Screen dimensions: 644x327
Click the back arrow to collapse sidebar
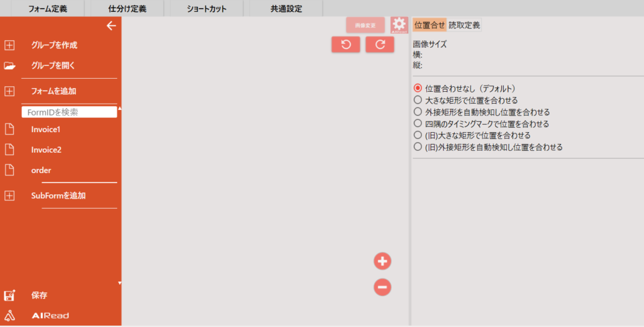tap(111, 26)
